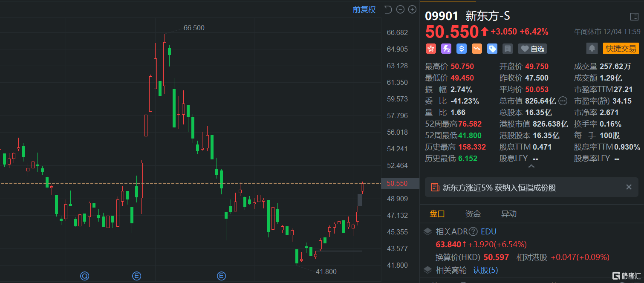Expand 总市值 details via ellipsis icon
Screen dimensions: 644x283
coord(563,101)
